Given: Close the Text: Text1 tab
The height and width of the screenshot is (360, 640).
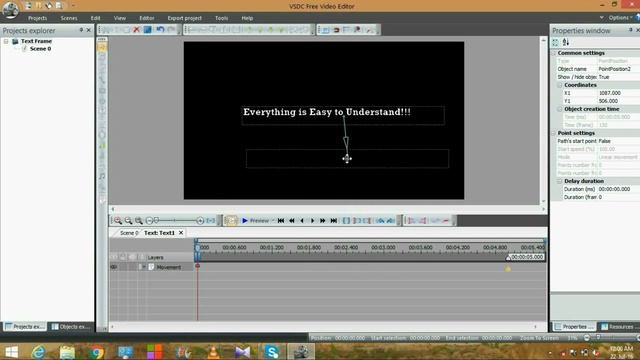Looking at the screenshot, I should pos(181,233).
